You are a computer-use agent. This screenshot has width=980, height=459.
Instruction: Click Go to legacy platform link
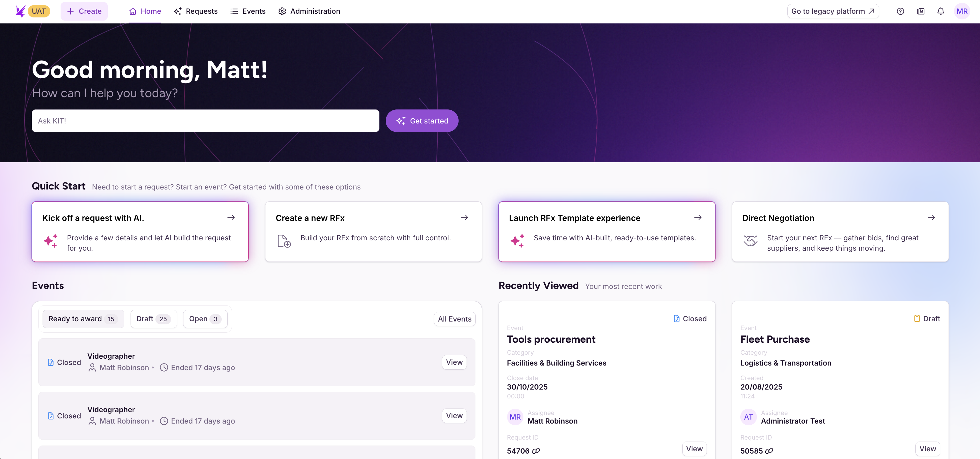coord(833,11)
